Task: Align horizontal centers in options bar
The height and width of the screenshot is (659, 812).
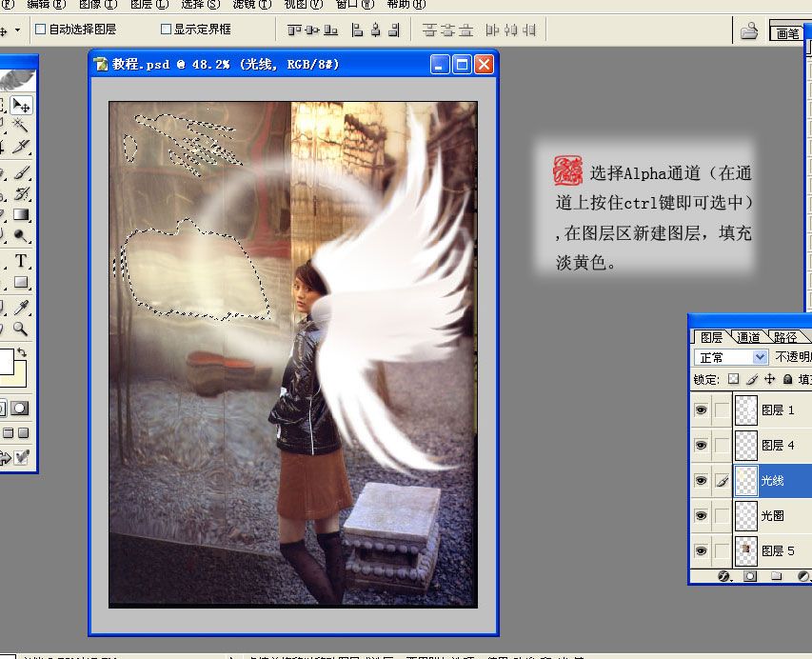Action: tap(376, 30)
